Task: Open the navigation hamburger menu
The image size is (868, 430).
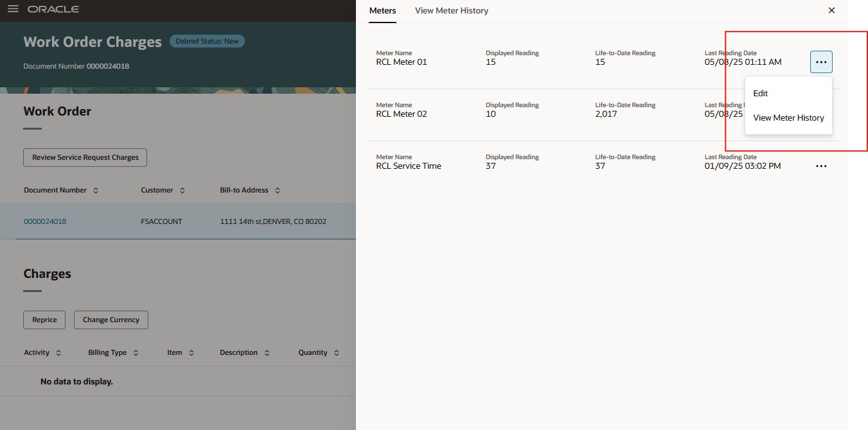Action: [12, 9]
